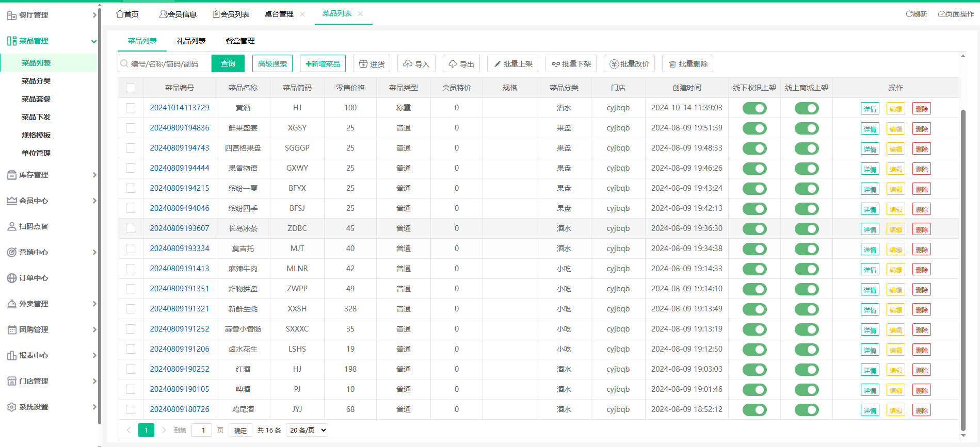Click the 首页 home icon
980x447 pixels.
coord(120,14)
